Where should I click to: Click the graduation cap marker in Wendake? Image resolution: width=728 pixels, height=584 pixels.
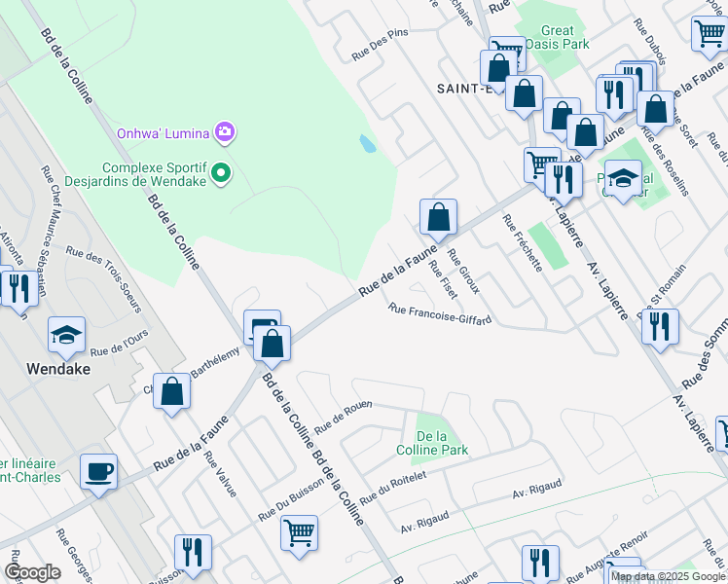click(66, 335)
